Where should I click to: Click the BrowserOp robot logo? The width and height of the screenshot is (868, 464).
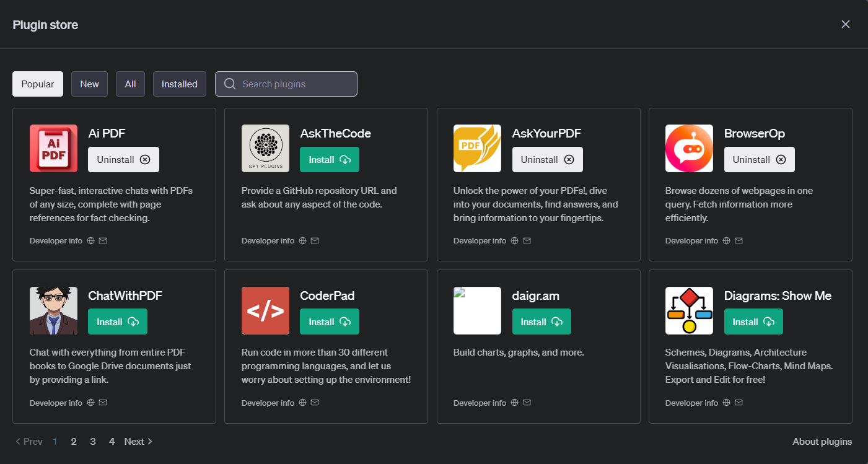[x=689, y=148]
